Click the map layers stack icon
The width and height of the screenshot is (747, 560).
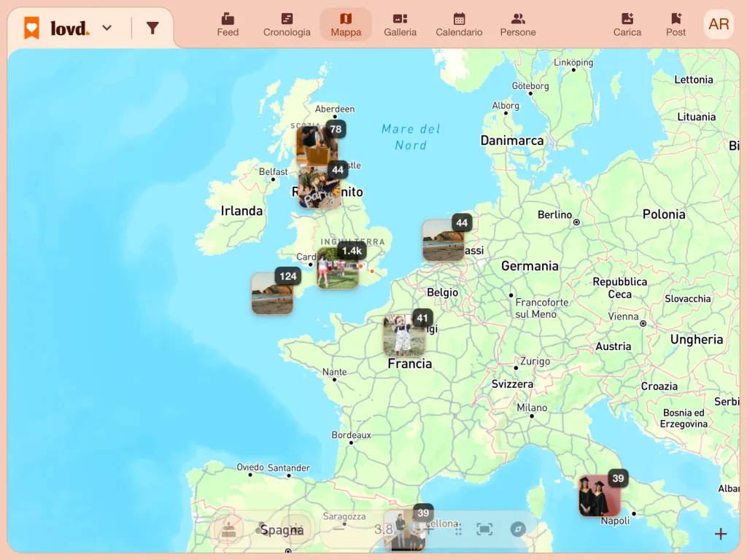pos(228,529)
